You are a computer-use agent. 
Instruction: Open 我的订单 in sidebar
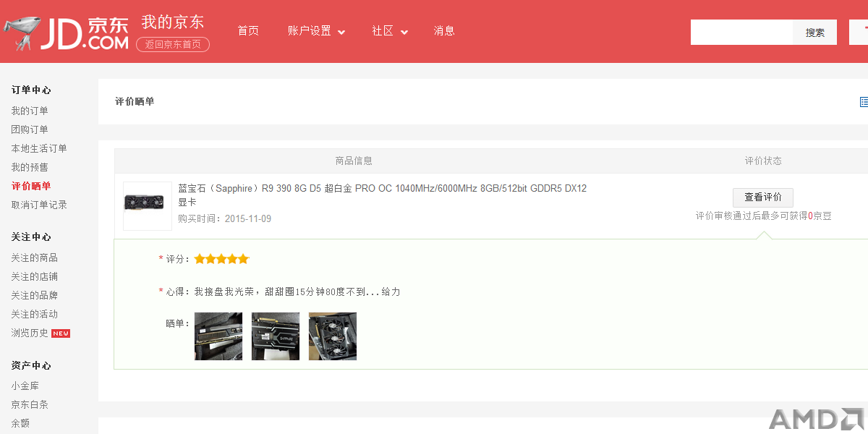30,111
